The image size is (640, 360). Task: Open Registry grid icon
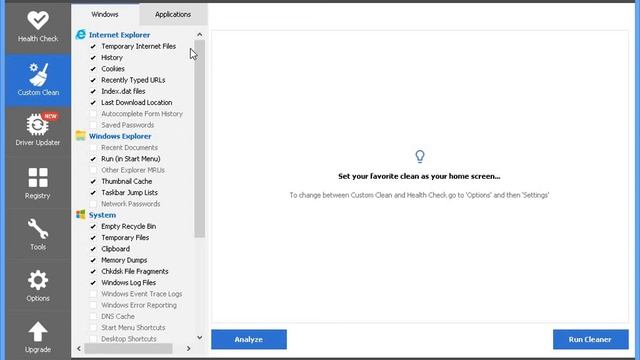point(38,178)
